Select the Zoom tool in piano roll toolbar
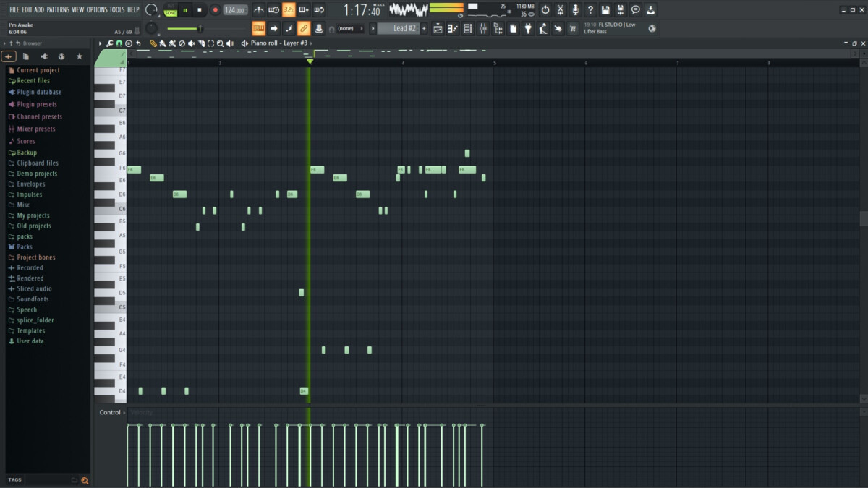Image resolution: width=868 pixels, height=488 pixels. [x=220, y=43]
